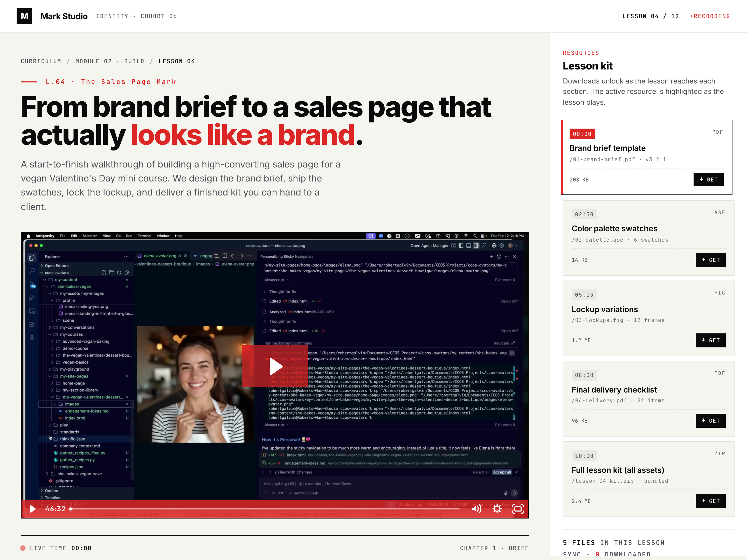Click the FIG file type label

(720, 293)
